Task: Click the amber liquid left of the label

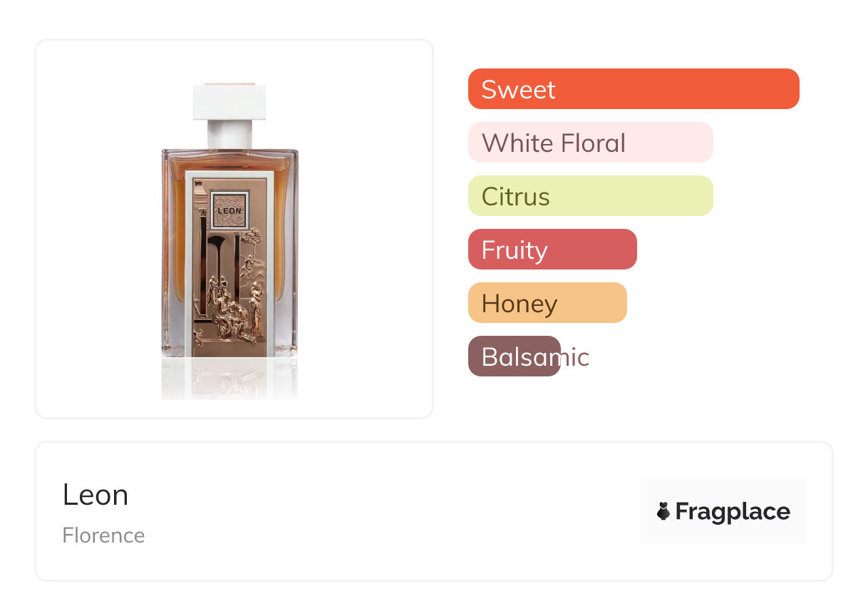Action: 174,235
